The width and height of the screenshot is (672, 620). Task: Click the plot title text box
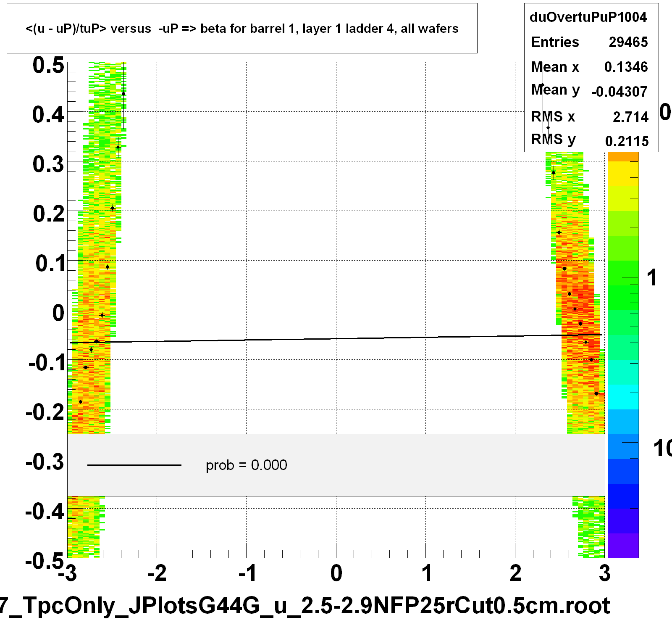pos(242,28)
